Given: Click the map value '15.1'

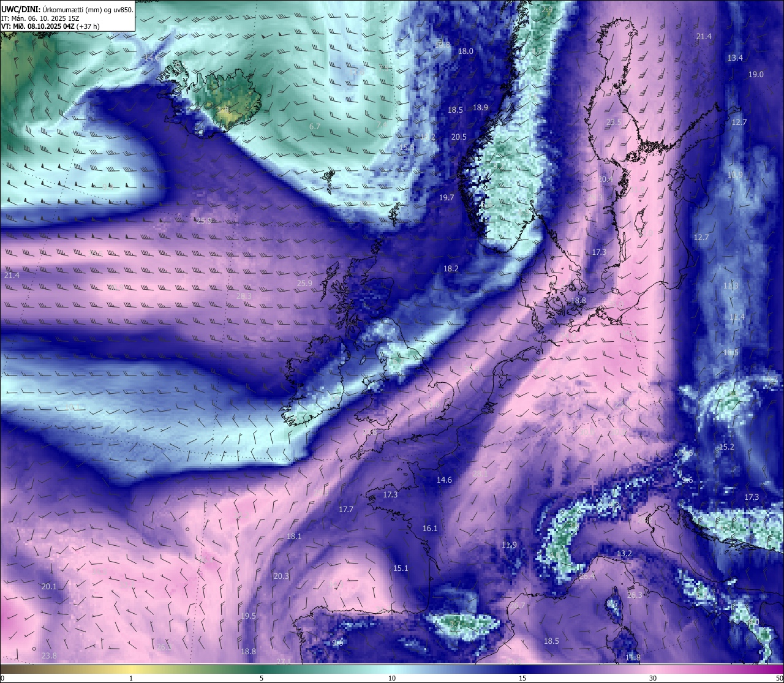Looking at the screenshot, I should pos(401,568).
